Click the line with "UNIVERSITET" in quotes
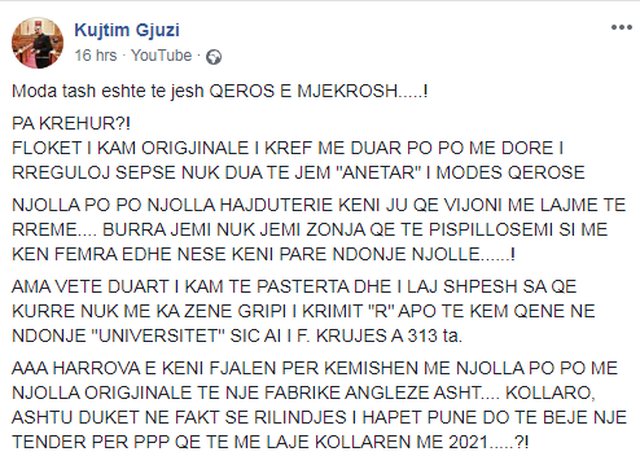The height and width of the screenshot is (465, 640). (237, 336)
